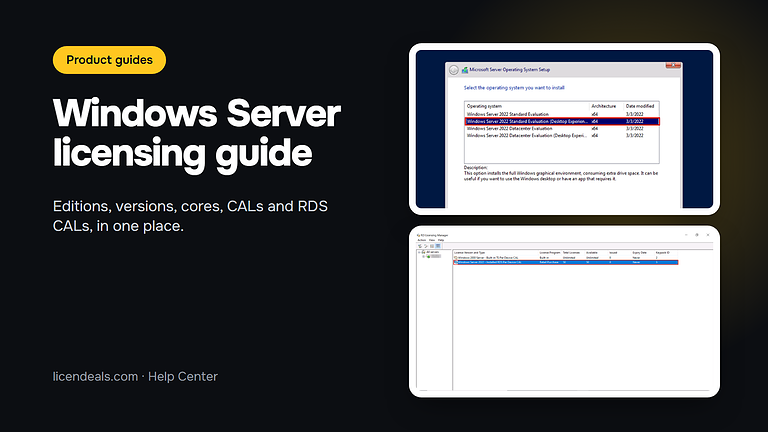Click the Setup window title icon
768x432 pixels.
465,70
